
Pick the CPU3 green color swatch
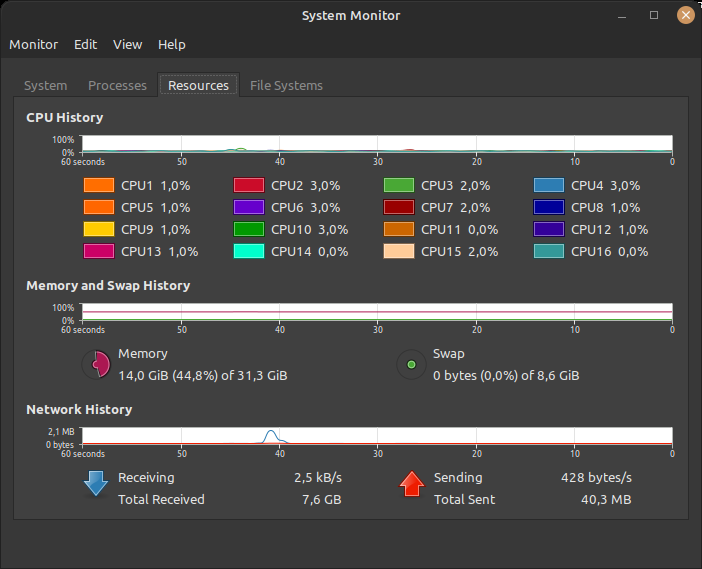pos(399,186)
